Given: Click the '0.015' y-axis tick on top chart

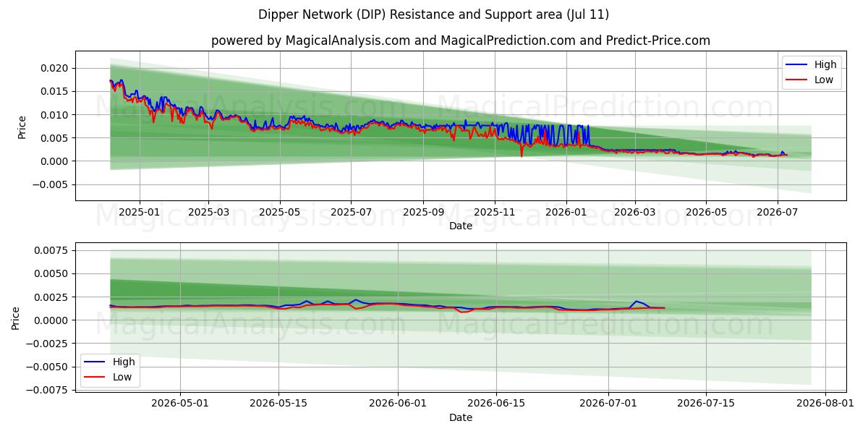Looking at the screenshot, I should click(x=54, y=91).
